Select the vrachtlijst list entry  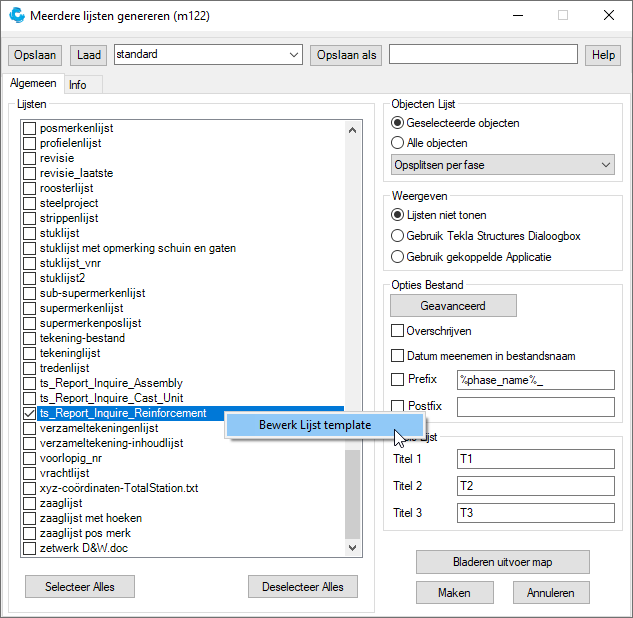click(65, 473)
